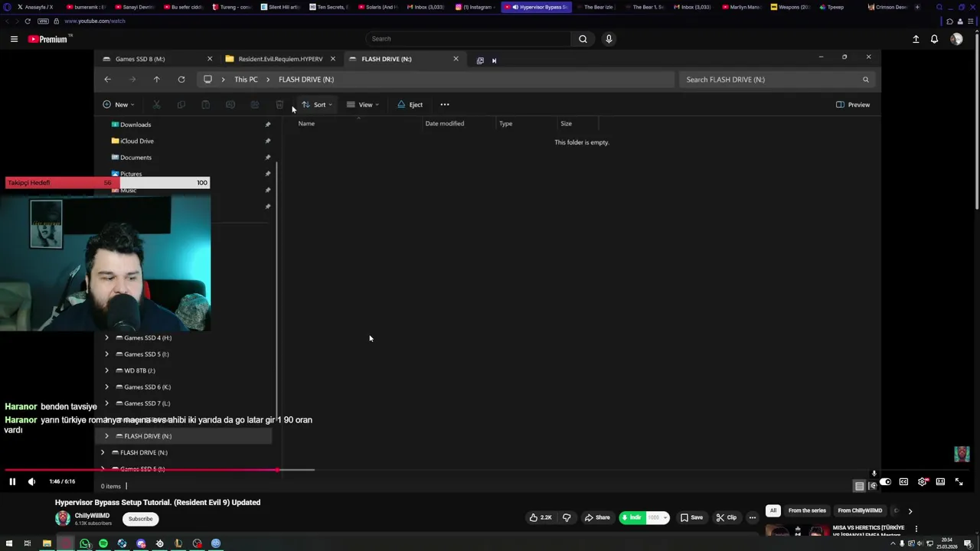Unpin Downloads from Quick access
The image size is (980, 551).
tap(267, 125)
